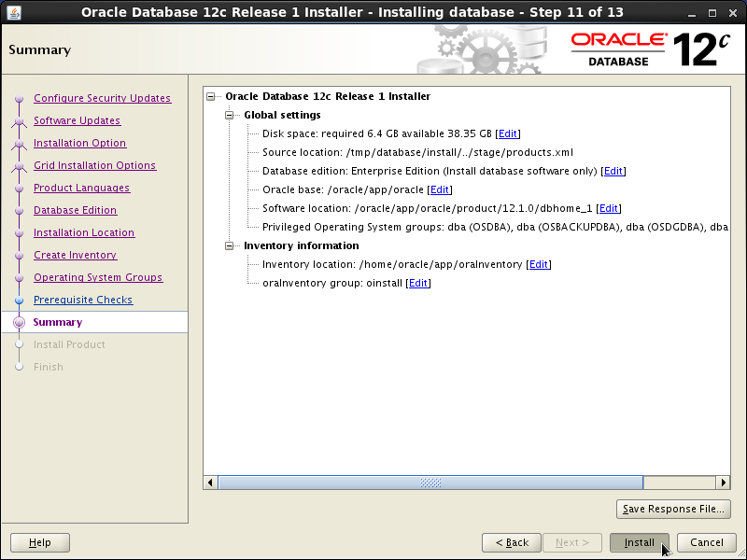Edit the oraInventory group
This screenshot has width=747, height=560.
417,284
